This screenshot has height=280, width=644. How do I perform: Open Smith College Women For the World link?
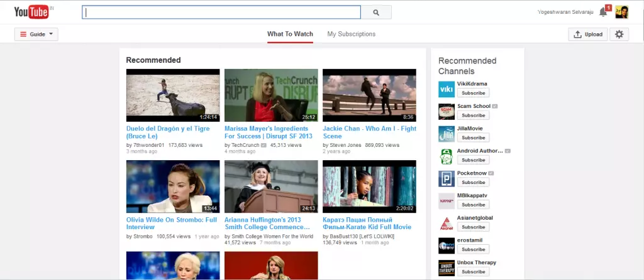point(272,237)
